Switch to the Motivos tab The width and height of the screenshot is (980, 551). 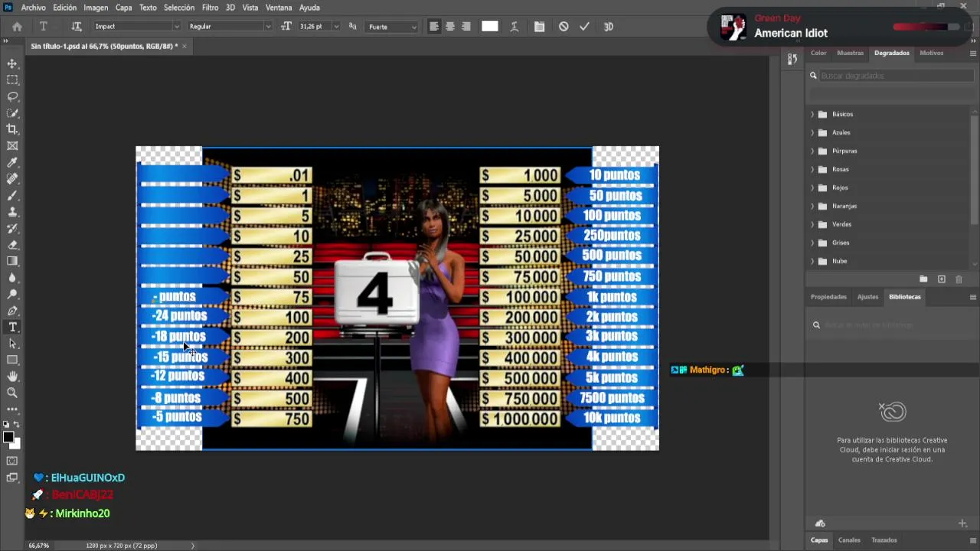click(932, 53)
